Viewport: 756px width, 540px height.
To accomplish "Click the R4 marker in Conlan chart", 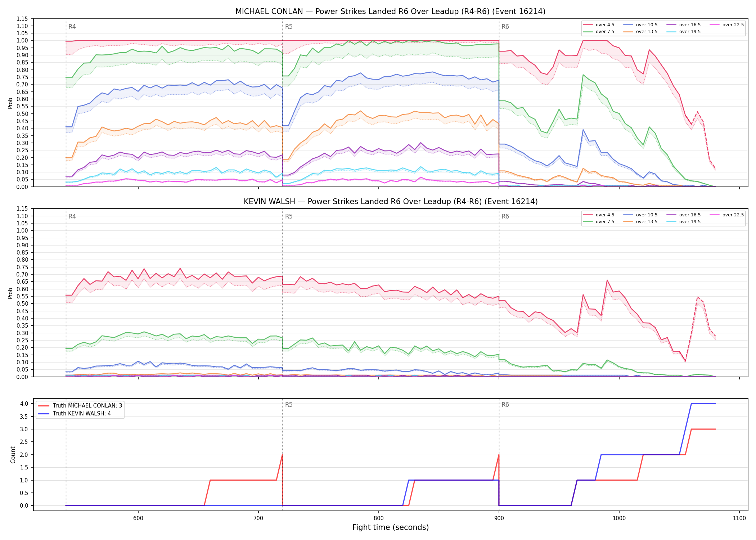I will [x=72, y=27].
